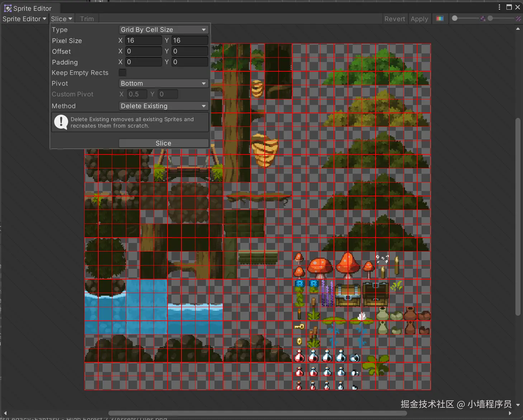Apply the sprite changes
523x420 pixels.
[419, 19]
